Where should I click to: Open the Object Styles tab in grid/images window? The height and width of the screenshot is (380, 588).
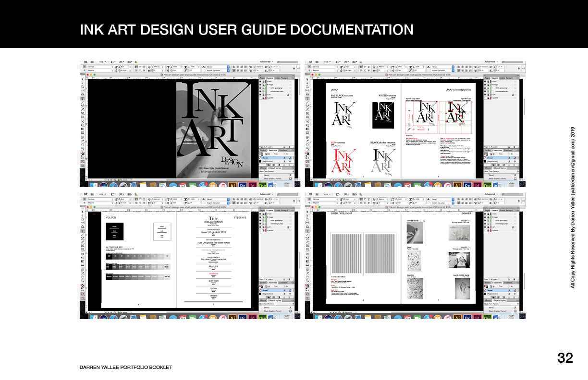click(499, 301)
